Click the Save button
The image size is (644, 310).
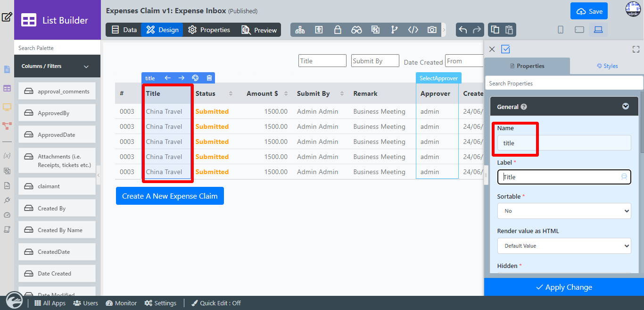pos(589,11)
